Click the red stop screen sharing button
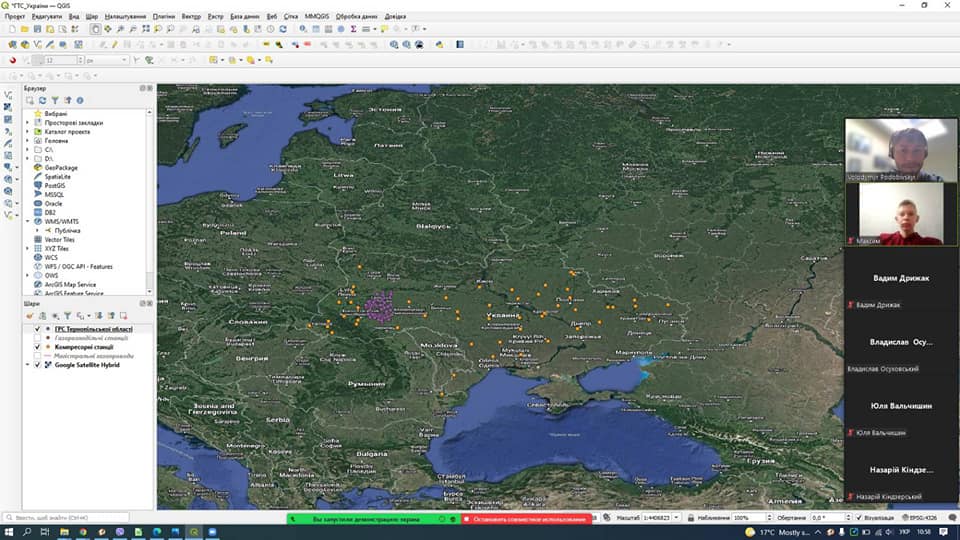 tap(526, 519)
